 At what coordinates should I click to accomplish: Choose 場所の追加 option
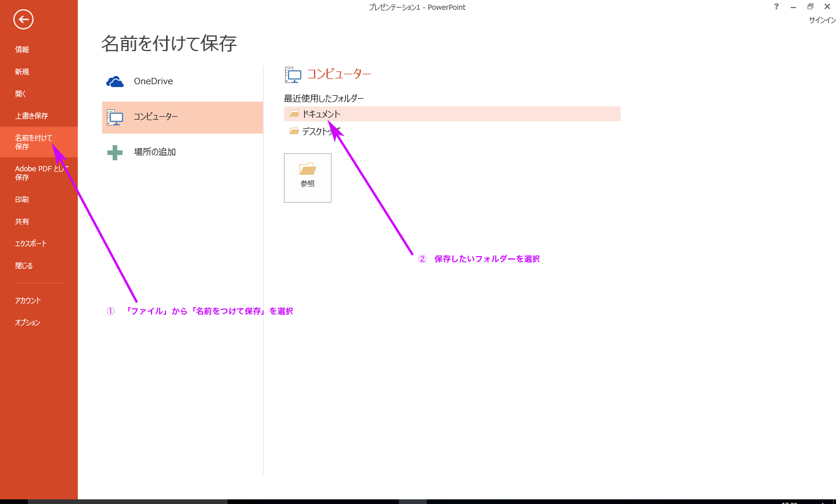click(182, 152)
